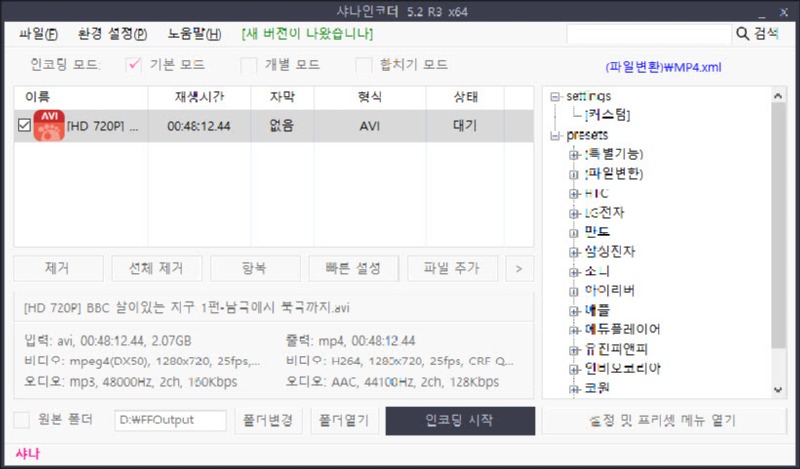Screen dimensions: 800x469
Task: Expand the 아이리버 preset folder
Action: click(574, 291)
